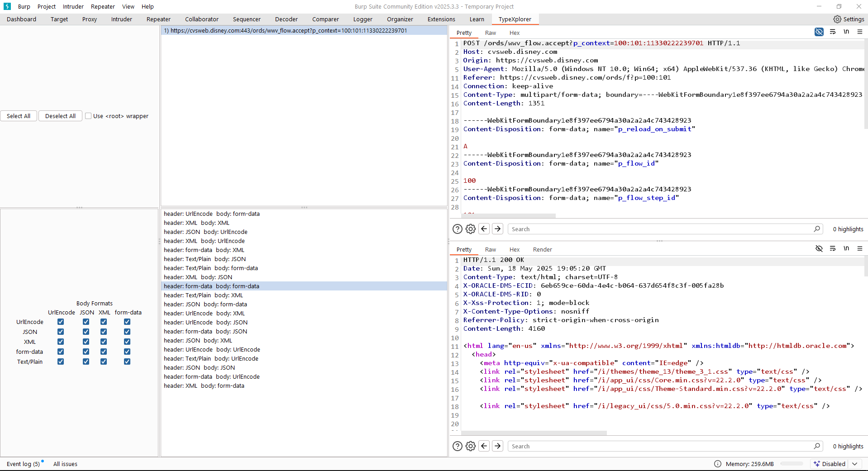Click response search magnifier icon
The height and width of the screenshot is (471, 868).
[817, 446]
